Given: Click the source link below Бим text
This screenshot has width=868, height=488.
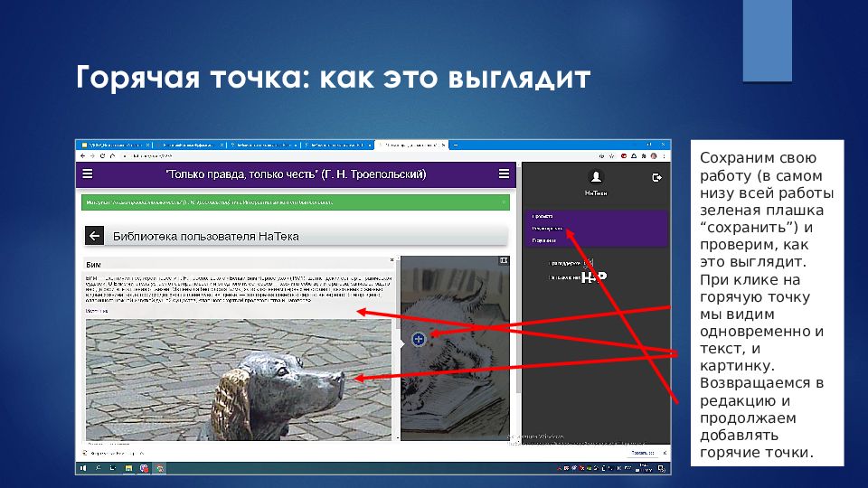Looking at the screenshot, I should (x=97, y=310).
